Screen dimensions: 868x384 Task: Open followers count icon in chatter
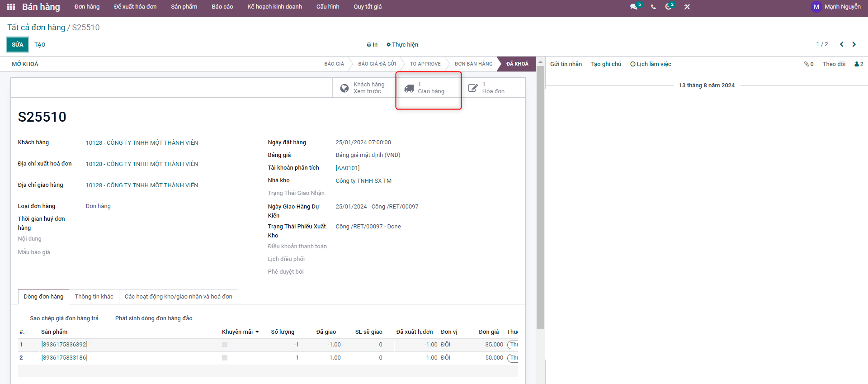point(859,64)
